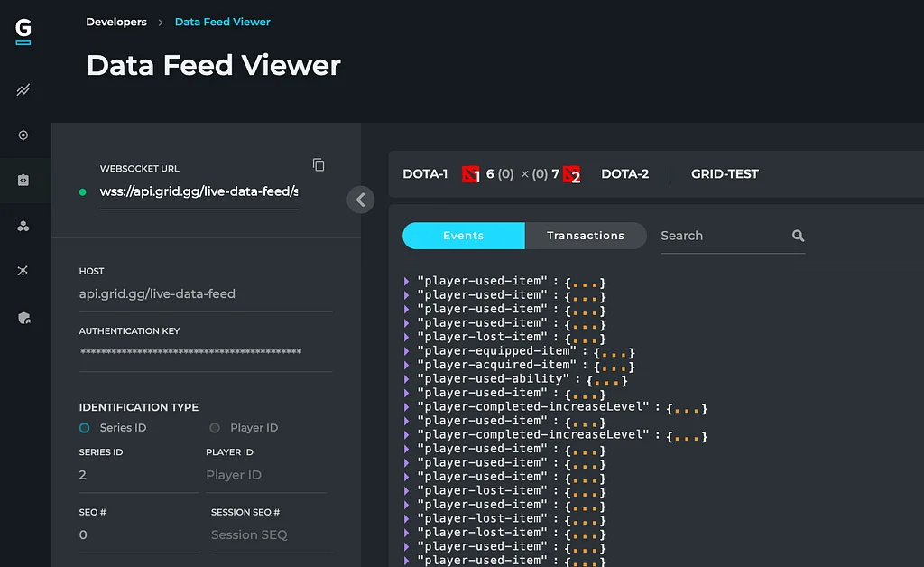924x567 pixels.
Task: Expand the first "player-completed-increaseLevel" entry
Action: pos(407,406)
